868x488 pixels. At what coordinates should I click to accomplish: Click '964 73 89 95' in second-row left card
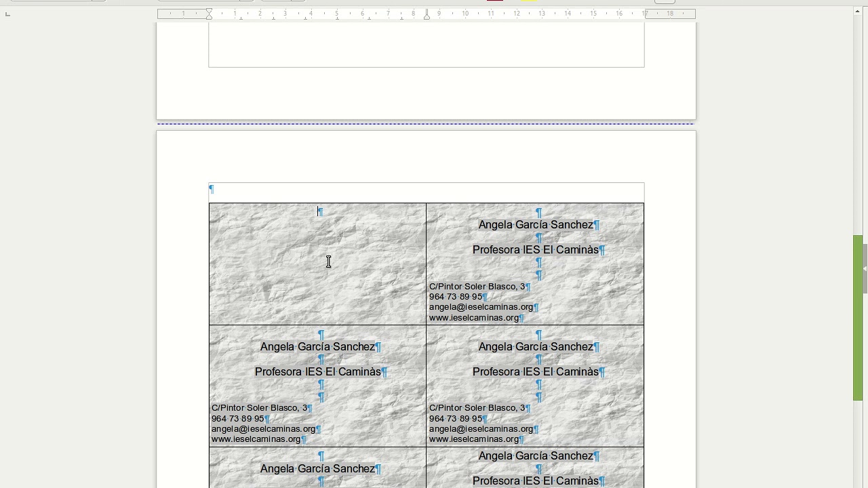(237, 419)
